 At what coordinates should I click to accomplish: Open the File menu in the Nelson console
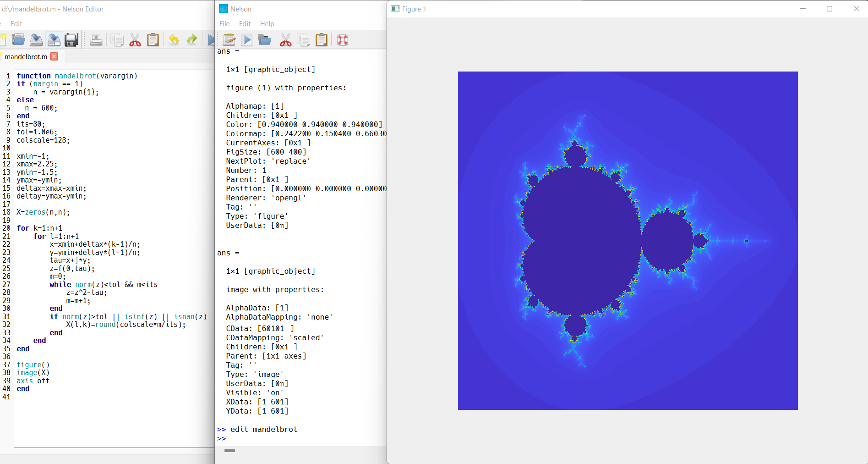(224, 23)
